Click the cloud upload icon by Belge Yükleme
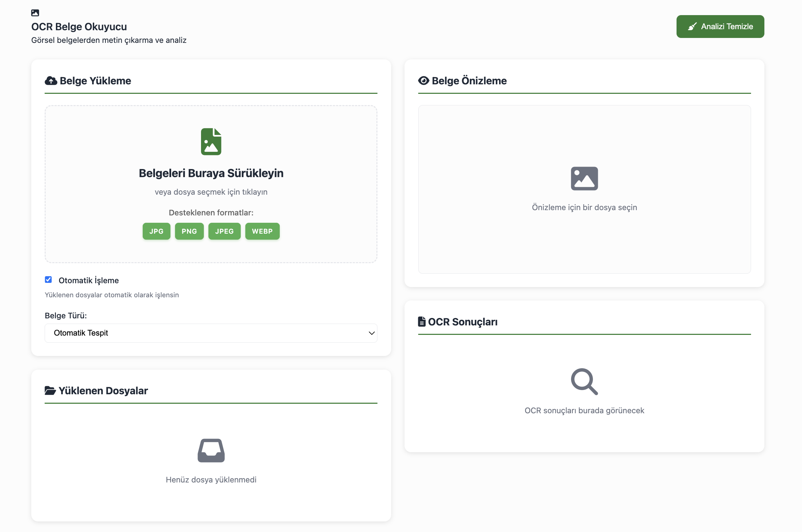Screen dimensions: 802x532 coord(51,81)
